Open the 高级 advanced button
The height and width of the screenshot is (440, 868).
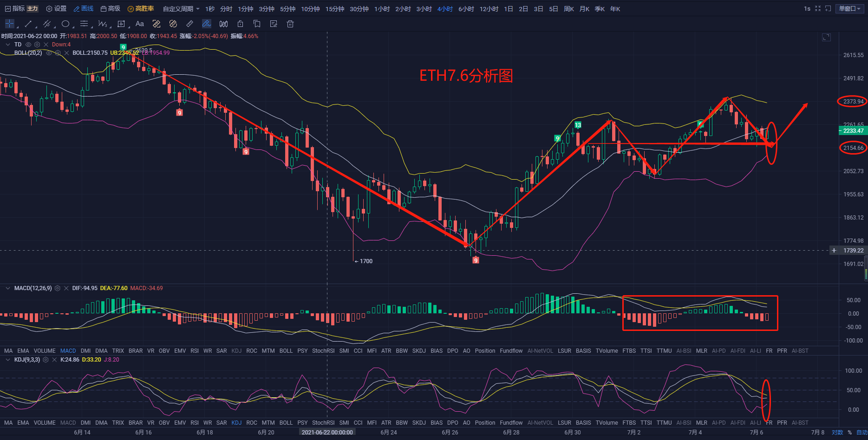tap(111, 9)
